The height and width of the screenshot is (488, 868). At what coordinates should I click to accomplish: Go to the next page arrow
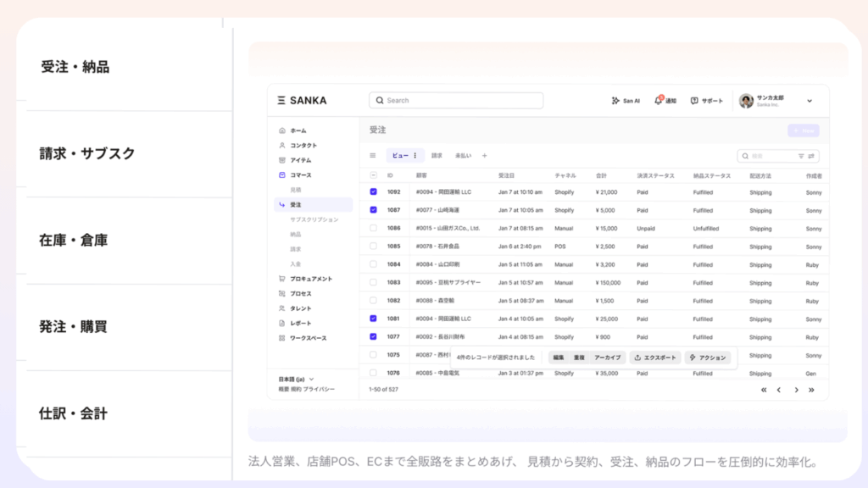796,390
